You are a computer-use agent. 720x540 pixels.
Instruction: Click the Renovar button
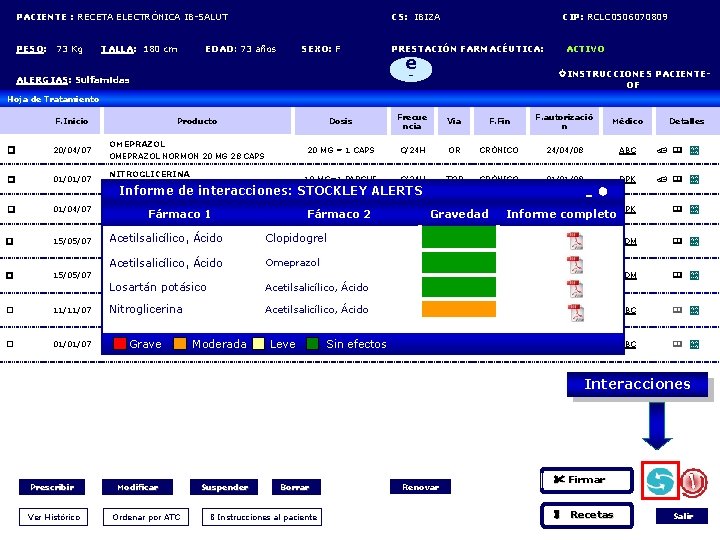coord(420,487)
